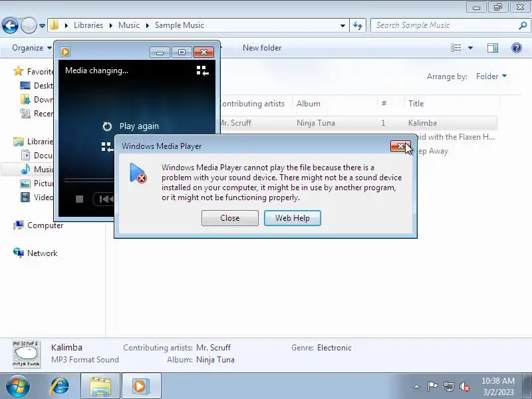Go back with the Explorer Back arrow
This screenshot has width=532, height=399.
point(10,25)
